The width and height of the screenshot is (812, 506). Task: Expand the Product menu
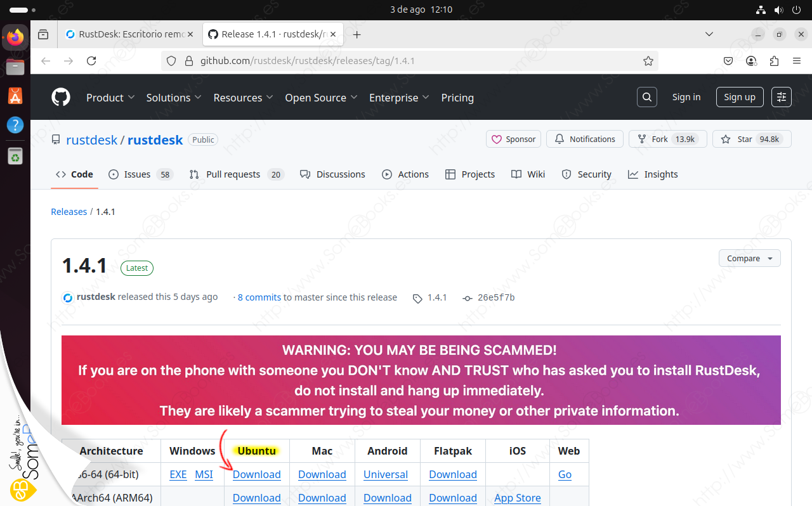110,98
